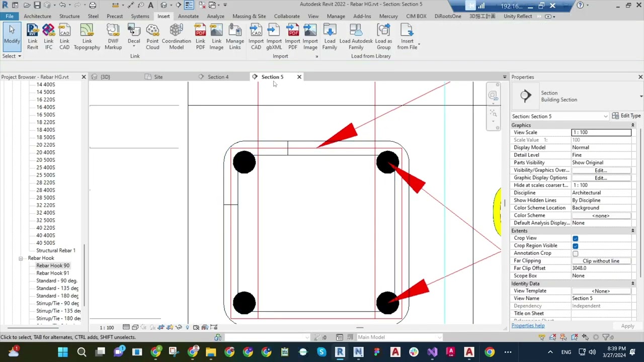Click the Print icon in quick access toolbar
644x362 pixels.
(93, 5)
